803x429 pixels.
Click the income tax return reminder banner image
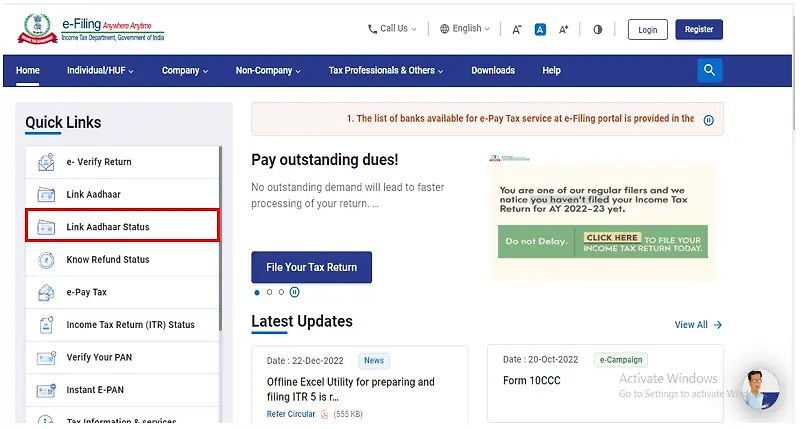(x=602, y=220)
